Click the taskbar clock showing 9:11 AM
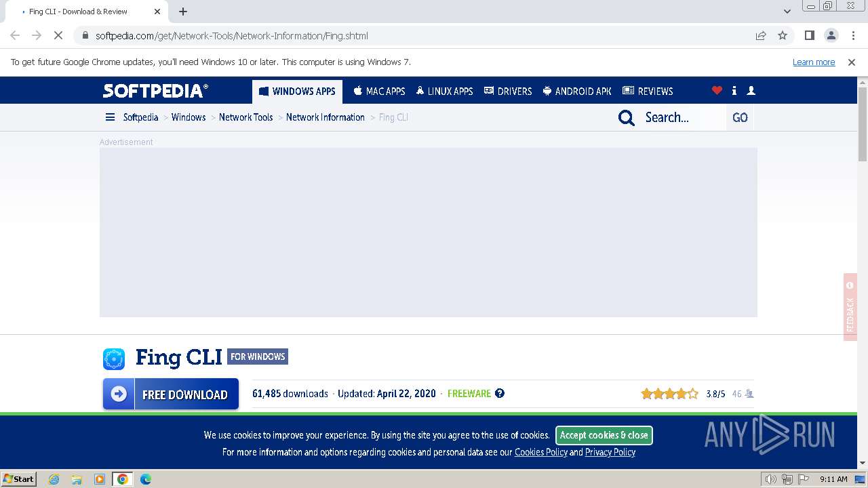This screenshot has width=868, height=488. pos(833,479)
